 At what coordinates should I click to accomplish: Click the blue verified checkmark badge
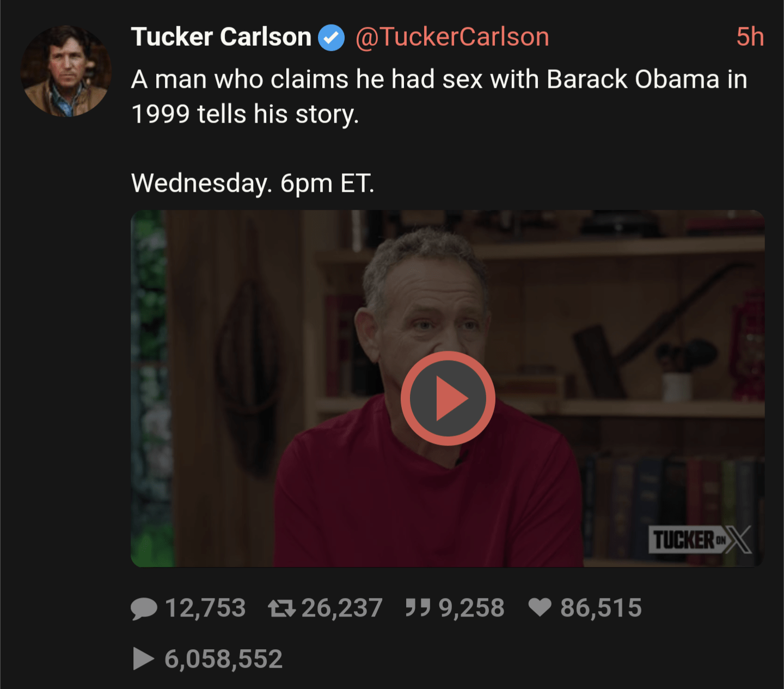(331, 38)
